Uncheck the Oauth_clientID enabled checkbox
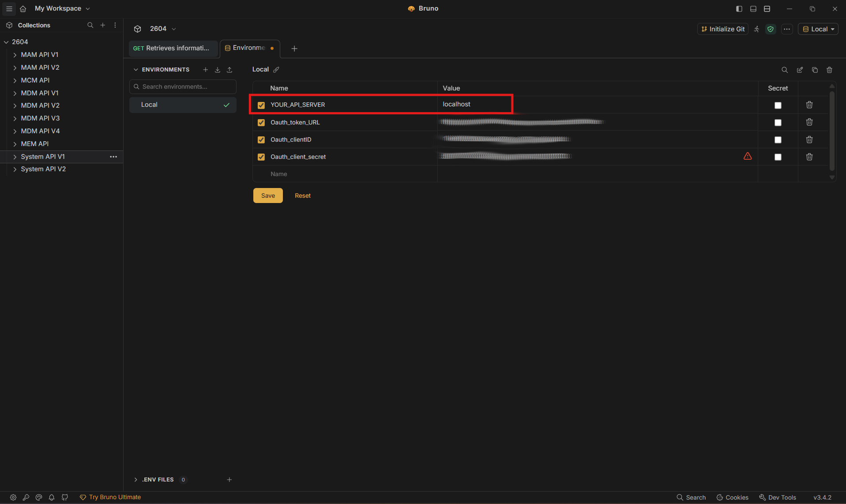This screenshot has width=846, height=504. [x=261, y=139]
